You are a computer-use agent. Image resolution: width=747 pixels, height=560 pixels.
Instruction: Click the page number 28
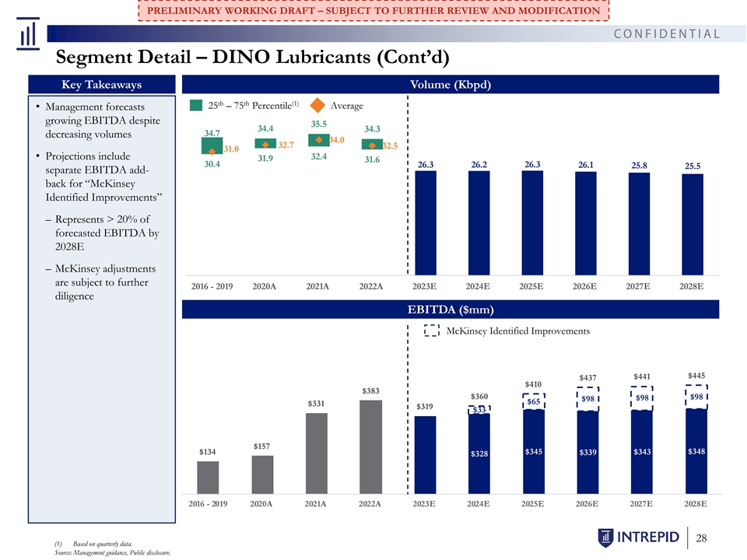701,538
